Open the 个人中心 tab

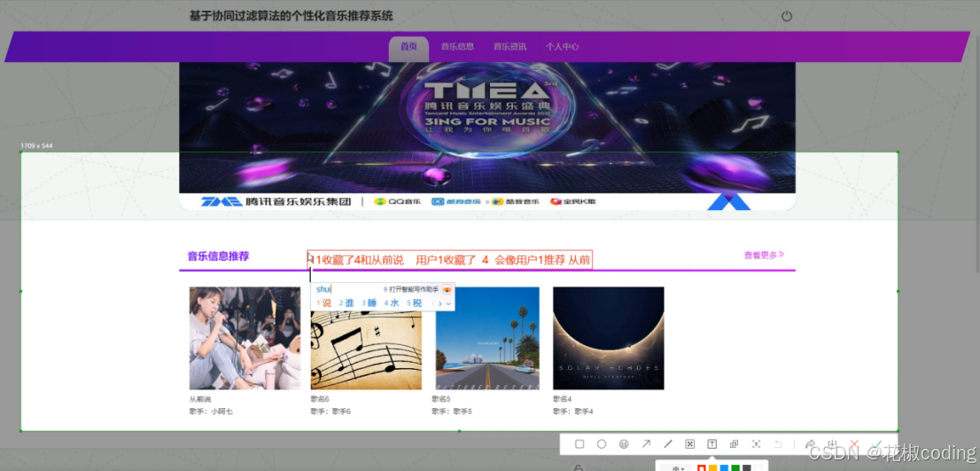pyautogui.click(x=562, y=46)
